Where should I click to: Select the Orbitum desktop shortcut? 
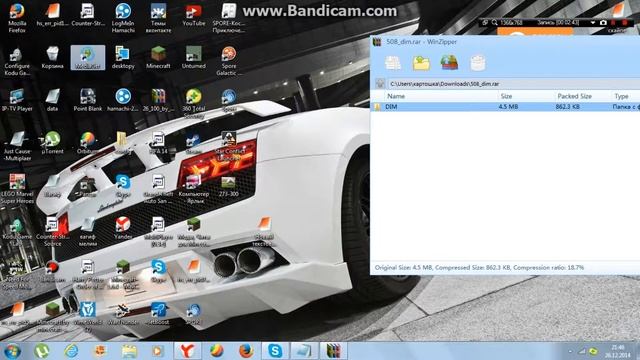click(87, 143)
